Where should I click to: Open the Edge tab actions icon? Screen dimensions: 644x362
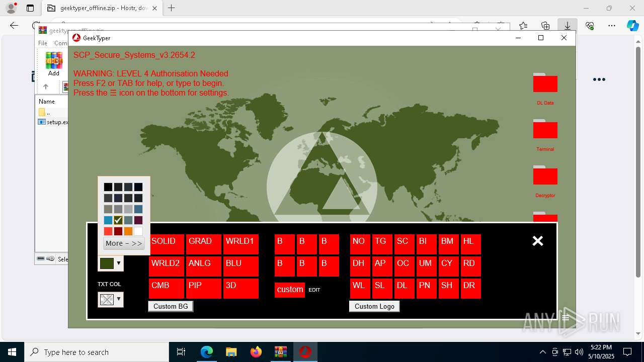click(x=30, y=8)
